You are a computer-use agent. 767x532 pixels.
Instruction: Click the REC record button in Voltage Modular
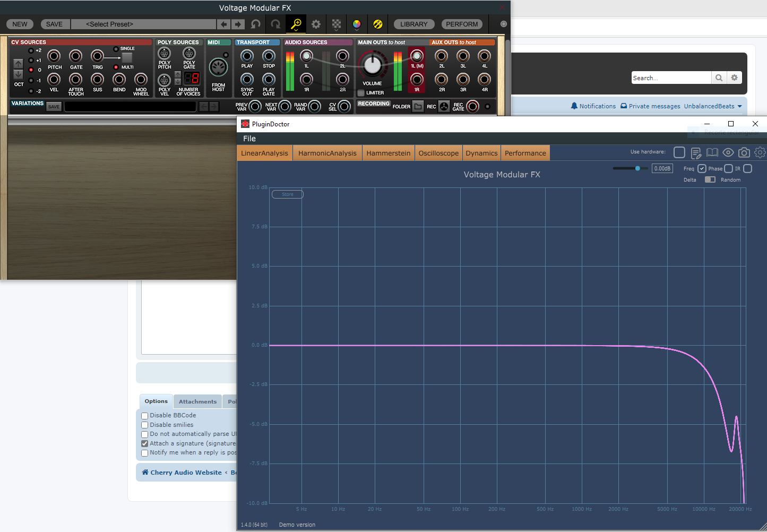444,107
